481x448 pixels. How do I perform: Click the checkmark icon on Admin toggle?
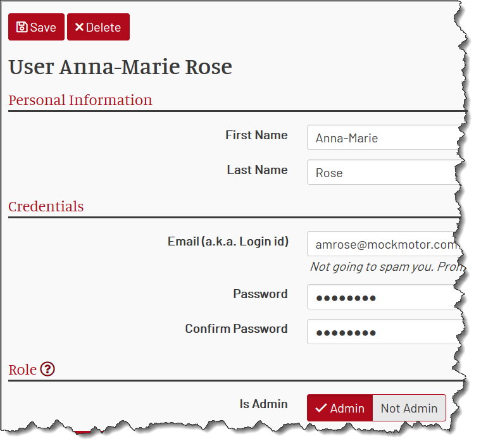click(321, 408)
